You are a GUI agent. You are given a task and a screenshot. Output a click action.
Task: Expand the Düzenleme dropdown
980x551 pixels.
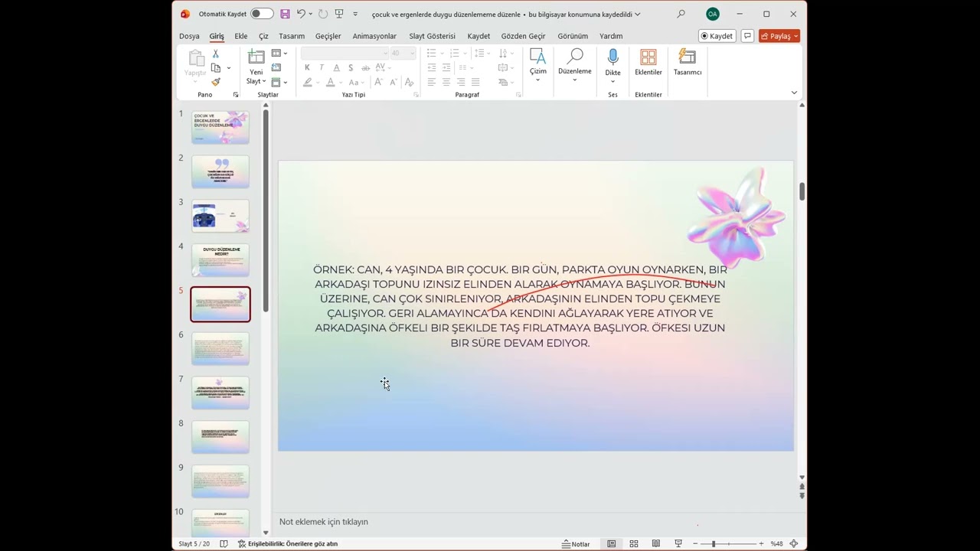(x=574, y=80)
